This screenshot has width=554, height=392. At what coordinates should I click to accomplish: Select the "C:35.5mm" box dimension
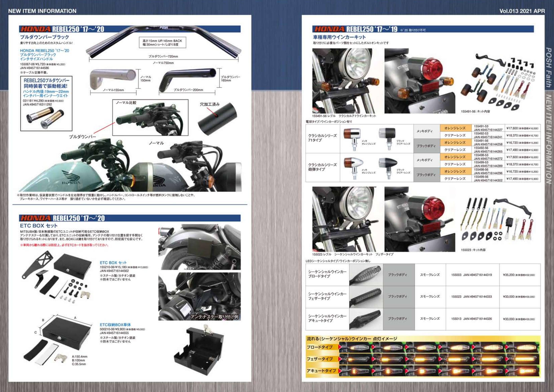(x=79, y=364)
